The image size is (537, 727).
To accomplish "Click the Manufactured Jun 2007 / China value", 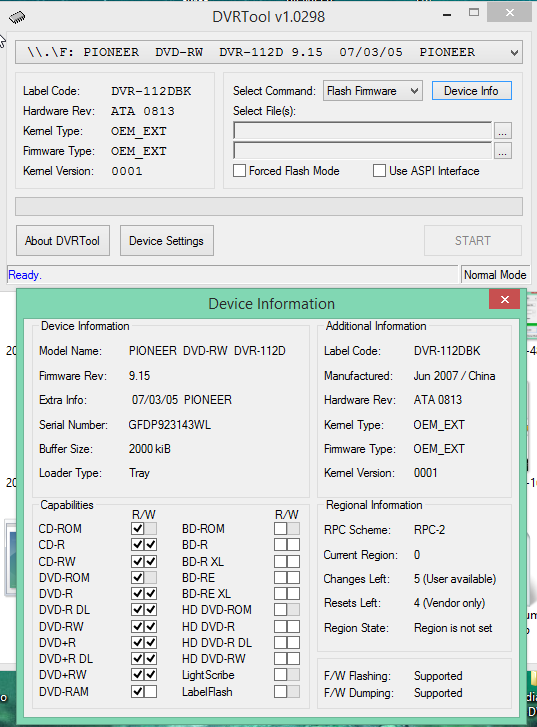I will click(454, 376).
